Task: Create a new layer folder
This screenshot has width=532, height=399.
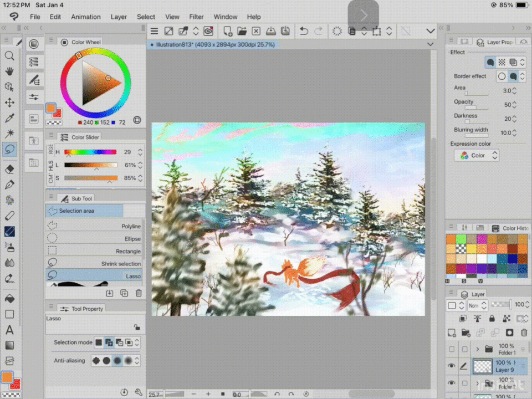Action: coord(466,333)
